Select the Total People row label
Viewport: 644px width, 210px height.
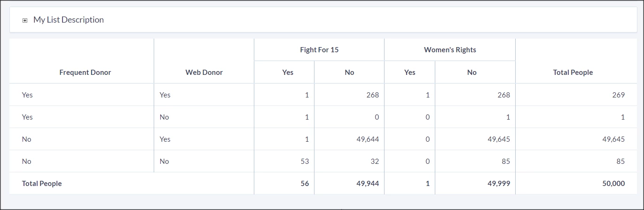pyautogui.click(x=42, y=184)
